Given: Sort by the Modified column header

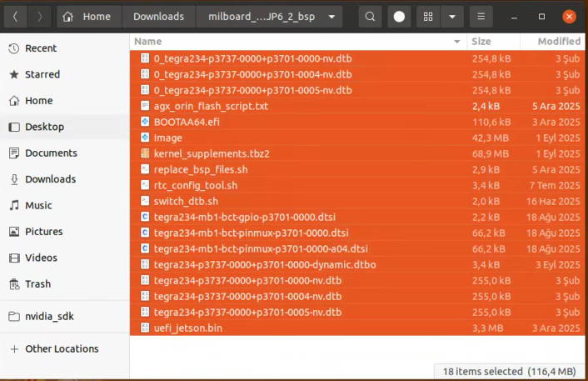Looking at the screenshot, I should point(553,42).
